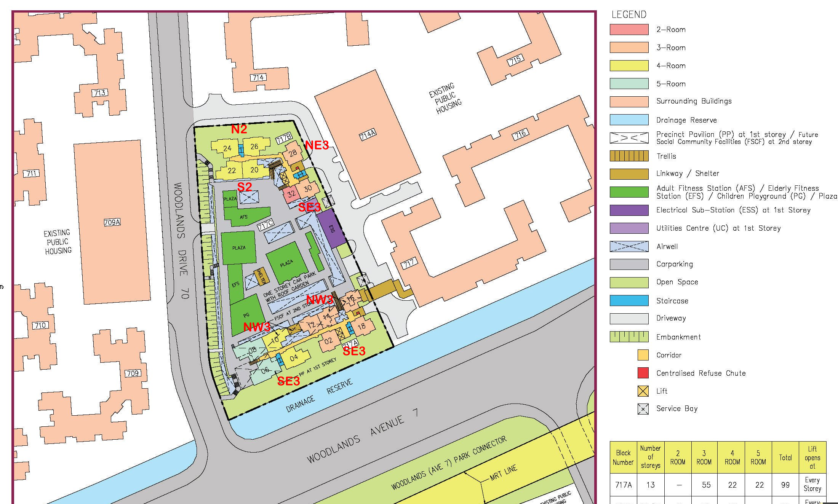
Task: Click the 717A row in the table
Action: point(623,485)
